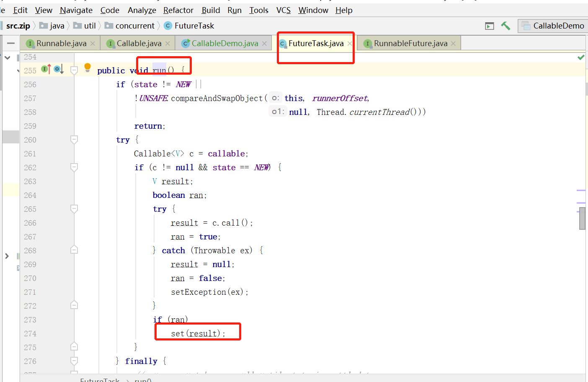Collapse the tree arrow at the left edge
This screenshot has width=588, height=382.
pyautogui.click(x=7, y=57)
